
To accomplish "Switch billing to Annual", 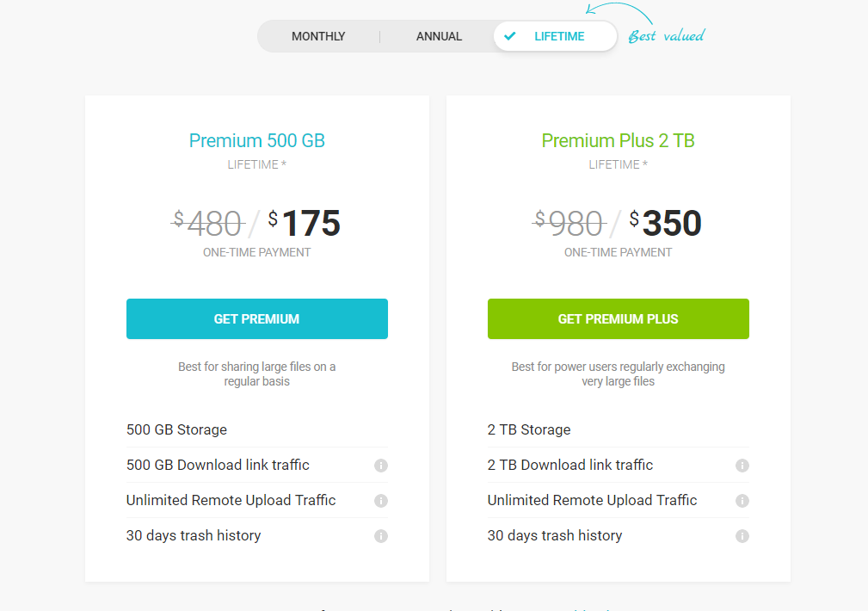I will [x=439, y=36].
